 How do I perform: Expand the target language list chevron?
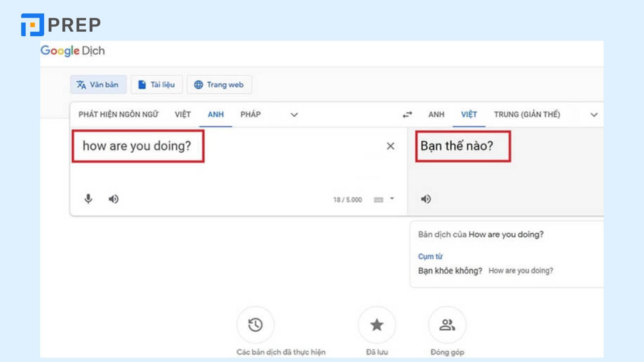point(594,115)
